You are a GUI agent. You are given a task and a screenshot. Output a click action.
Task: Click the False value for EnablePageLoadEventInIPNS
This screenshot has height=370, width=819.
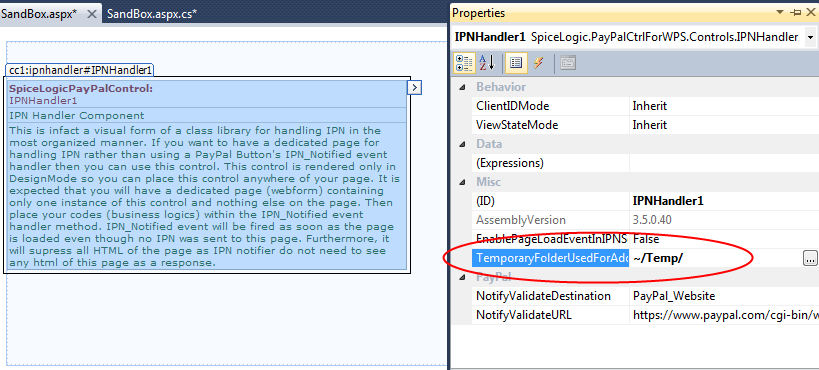click(x=646, y=239)
